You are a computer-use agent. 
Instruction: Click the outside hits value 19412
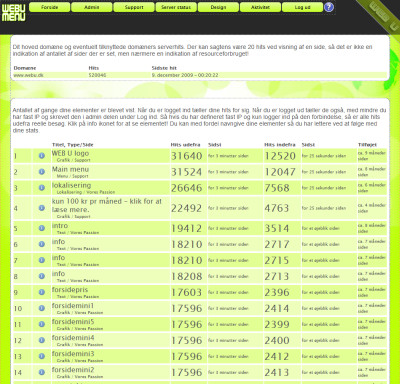[x=187, y=229]
